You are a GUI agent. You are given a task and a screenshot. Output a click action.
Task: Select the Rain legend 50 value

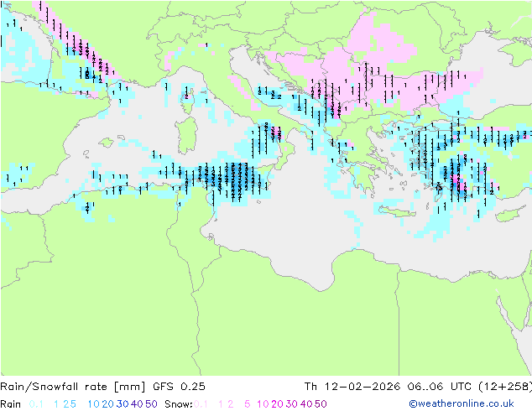(151, 404)
